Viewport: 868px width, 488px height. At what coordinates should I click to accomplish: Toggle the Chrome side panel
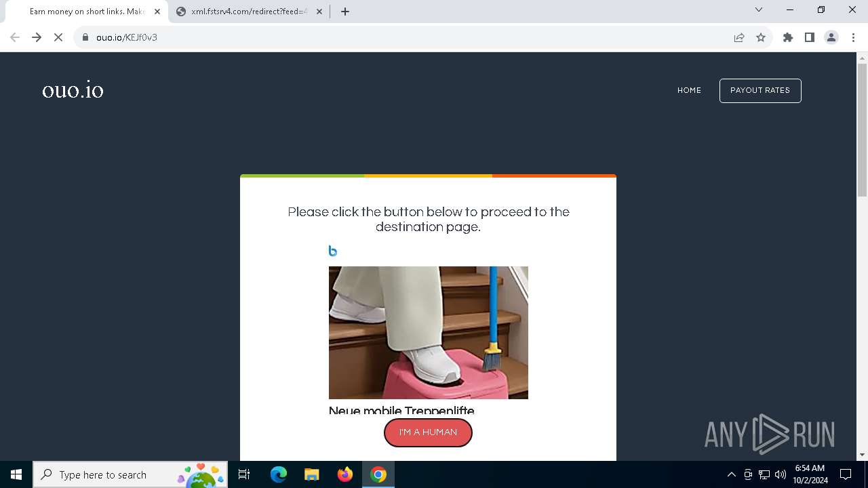[810, 37]
